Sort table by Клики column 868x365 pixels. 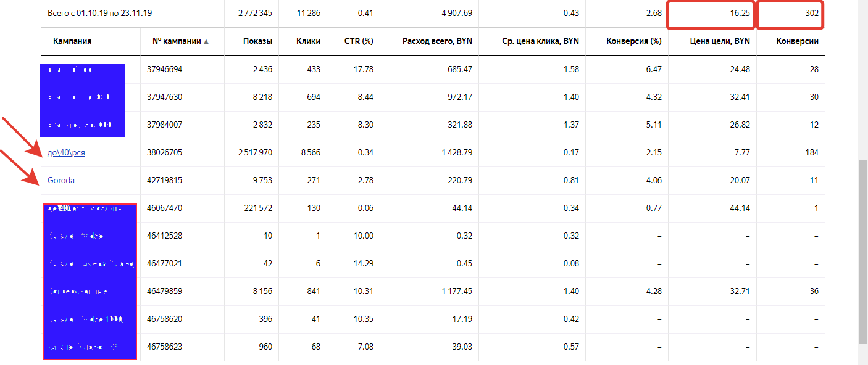click(308, 41)
